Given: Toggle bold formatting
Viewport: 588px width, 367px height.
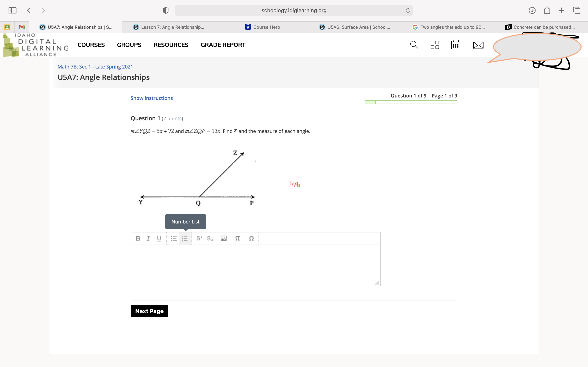Looking at the screenshot, I should click(x=138, y=238).
